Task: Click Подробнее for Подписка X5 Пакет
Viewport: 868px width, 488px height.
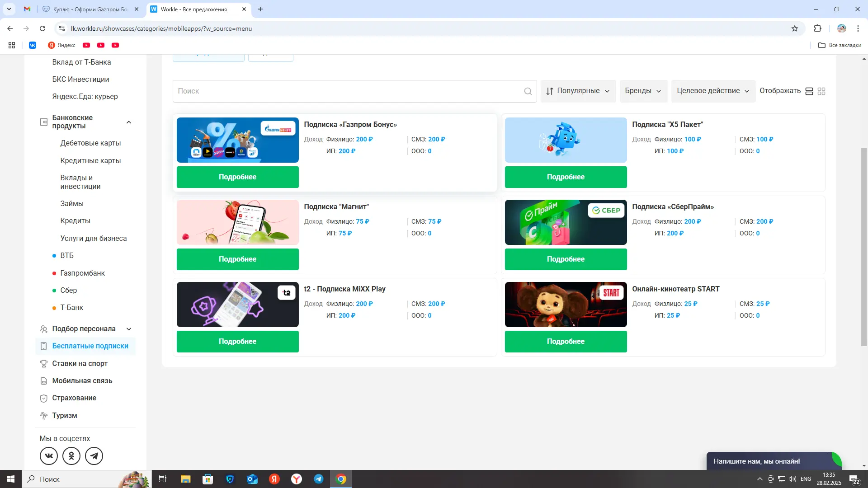Action: pyautogui.click(x=566, y=177)
